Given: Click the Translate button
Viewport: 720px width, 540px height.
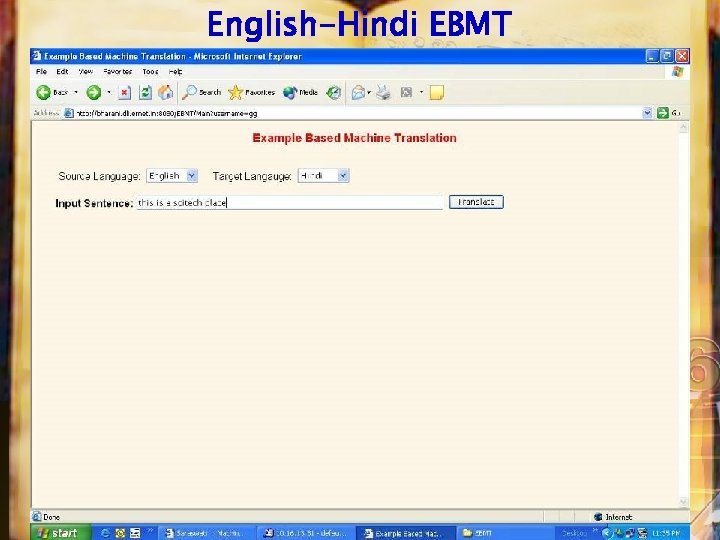Looking at the screenshot, I should pyautogui.click(x=476, y=202).
